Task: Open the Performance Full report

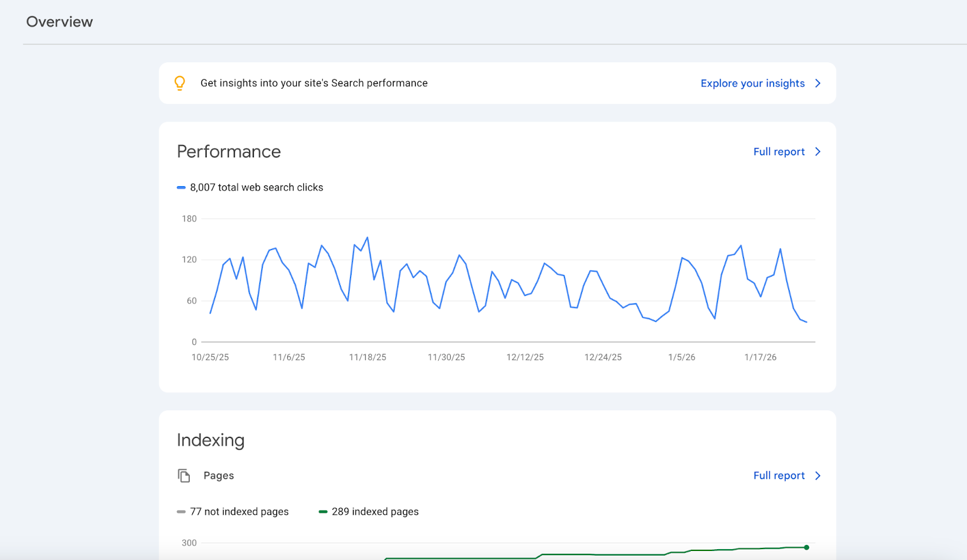Action: 778,152
